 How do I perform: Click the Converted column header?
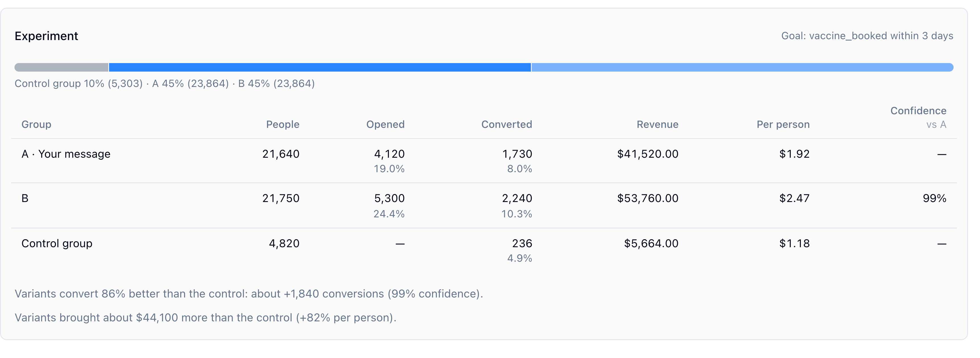point(507,124)
